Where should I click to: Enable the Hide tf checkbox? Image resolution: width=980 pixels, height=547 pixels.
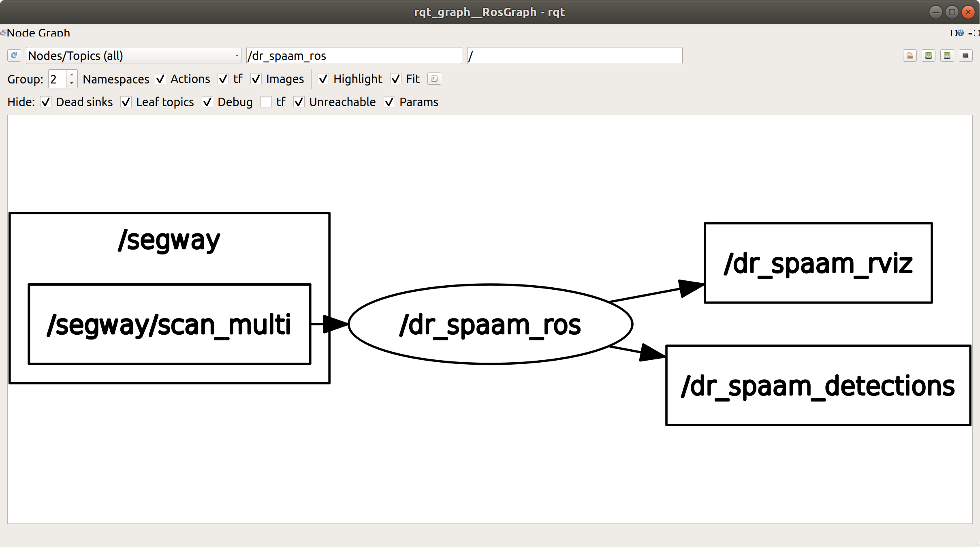(x=266, y=102)
